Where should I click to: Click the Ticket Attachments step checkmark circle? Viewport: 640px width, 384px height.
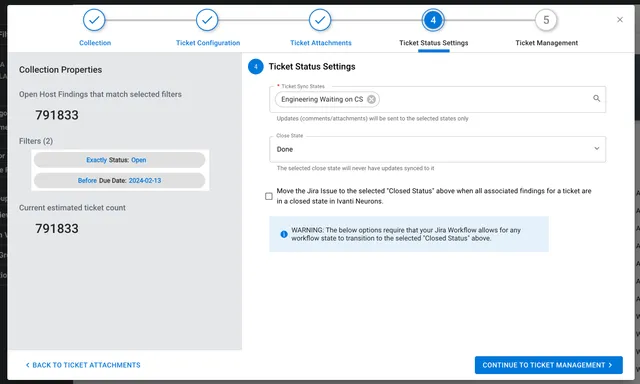320,20
